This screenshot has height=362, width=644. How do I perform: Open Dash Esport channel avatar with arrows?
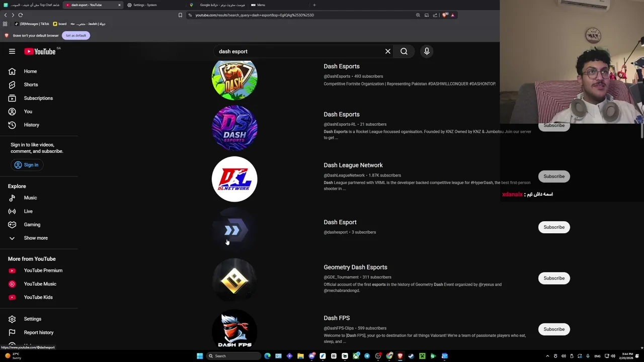tap(234, 230)
